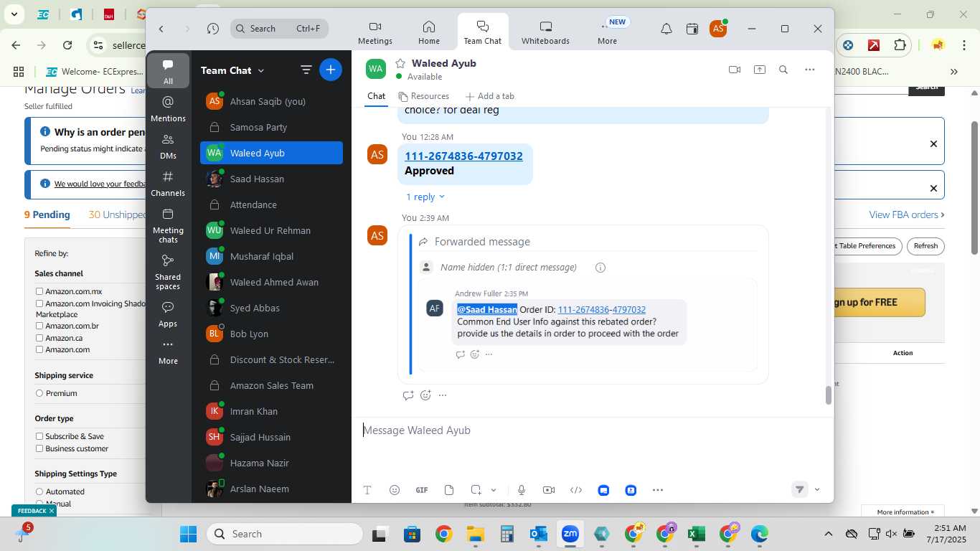Expand the 1 reply thread

425,197
